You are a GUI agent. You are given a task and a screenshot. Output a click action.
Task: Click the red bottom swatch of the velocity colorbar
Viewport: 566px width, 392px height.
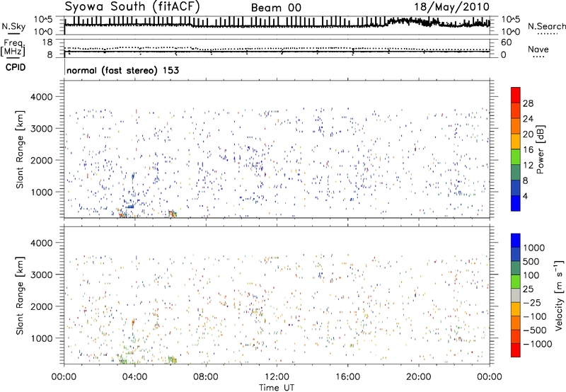coord(516,350)
